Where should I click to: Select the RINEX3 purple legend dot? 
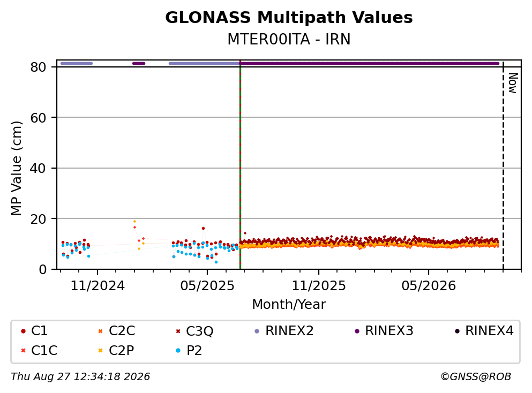point(357,331)
